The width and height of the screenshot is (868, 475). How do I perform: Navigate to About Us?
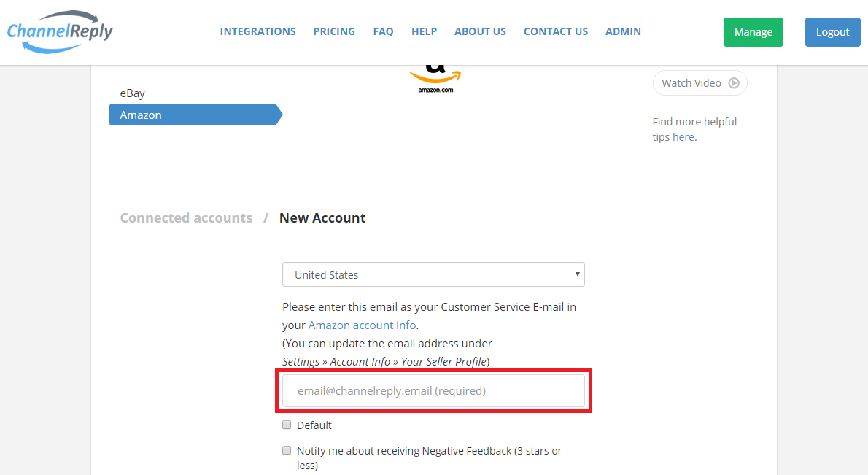(480, 31)
